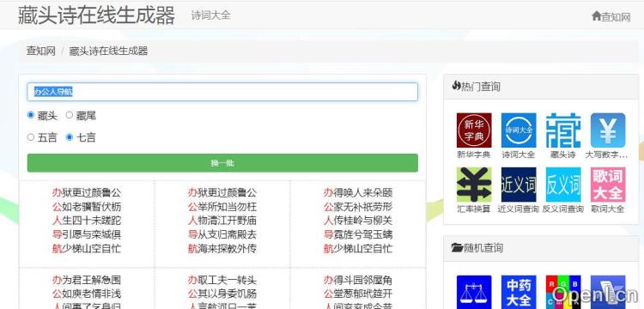
Task: Open the RGB color icon
Action: [563, 292]
